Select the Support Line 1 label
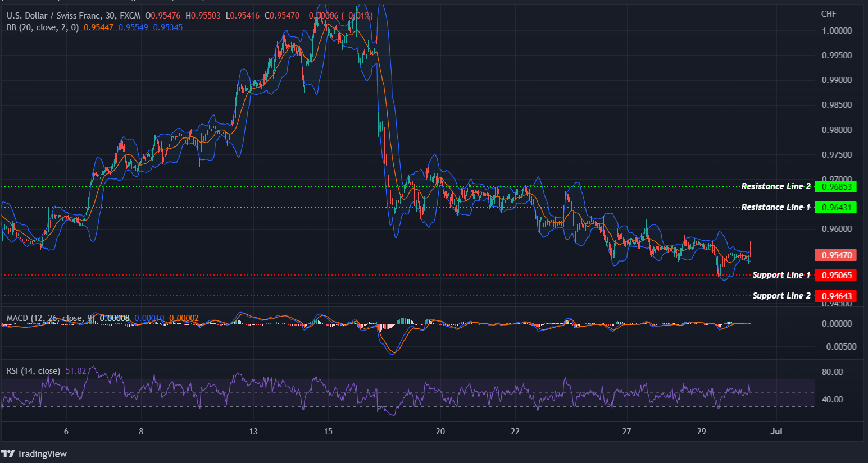This screenshot has height=463, width=868. coord(781,275)
